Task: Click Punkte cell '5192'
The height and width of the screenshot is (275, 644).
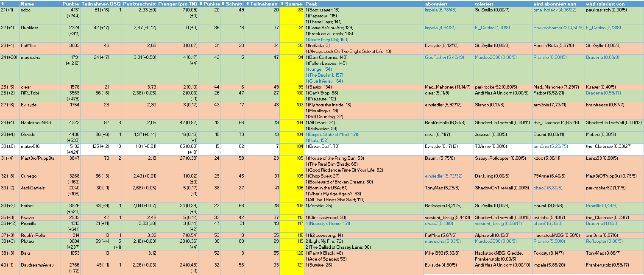Action: 74,146
